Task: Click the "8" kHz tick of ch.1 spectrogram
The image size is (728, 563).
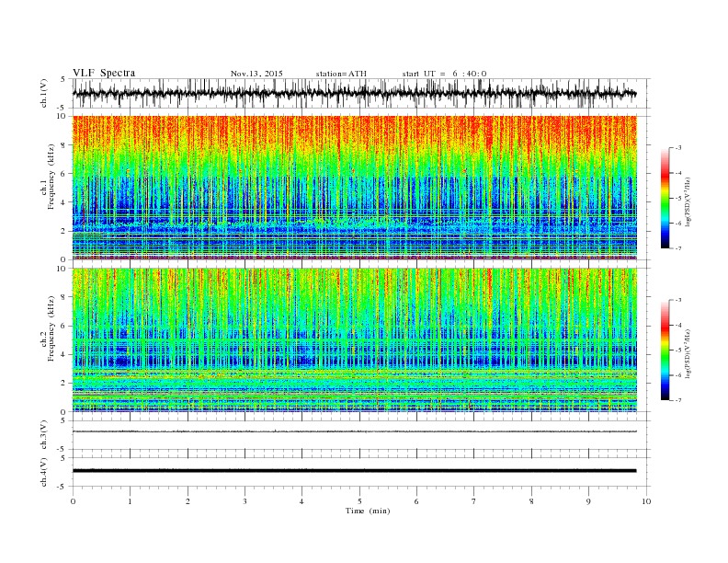Action: [x=64, y=145]
